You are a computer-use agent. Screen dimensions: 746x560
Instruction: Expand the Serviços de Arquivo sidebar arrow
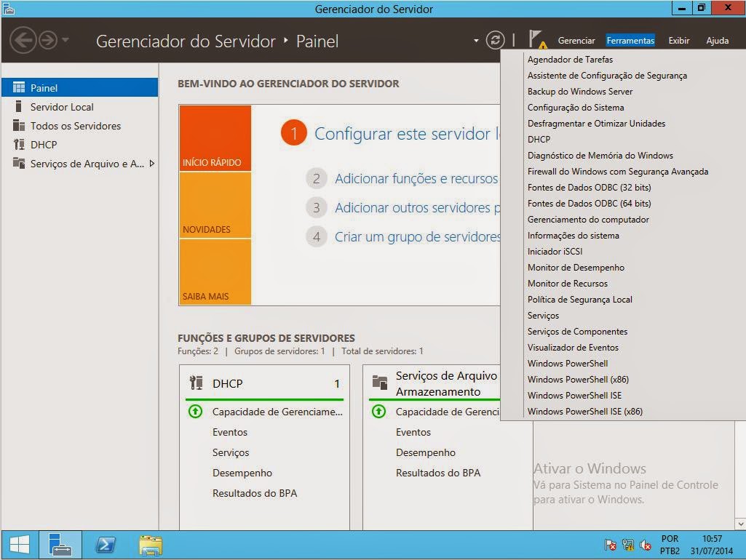point(152,164)
